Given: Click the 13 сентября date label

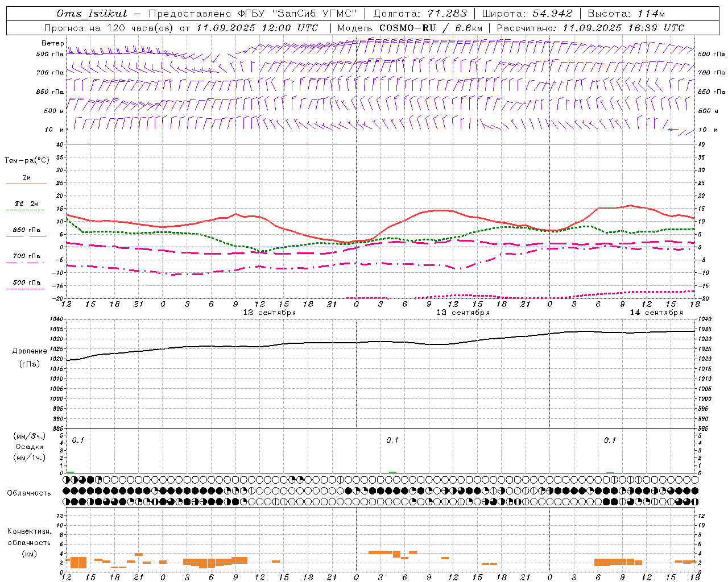Looking at the screenshot, I should [463, 313].
